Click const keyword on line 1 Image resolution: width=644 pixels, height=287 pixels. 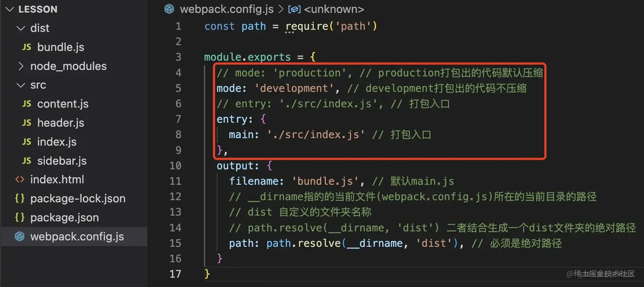(219, 26)
